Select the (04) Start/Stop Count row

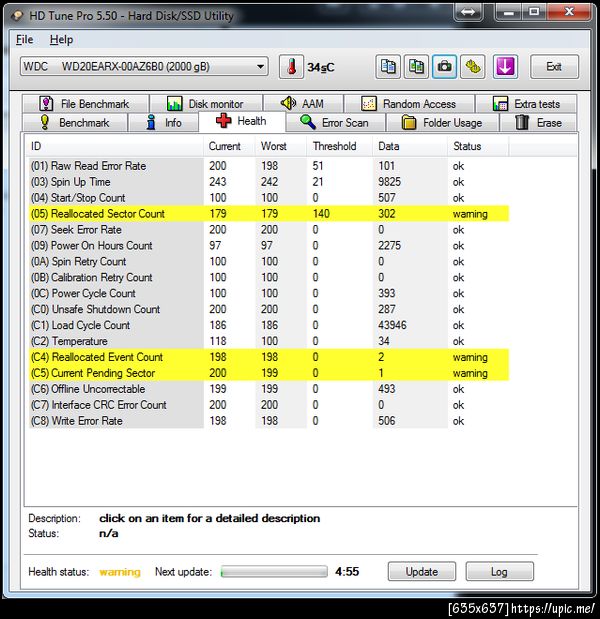pos(269,198)
